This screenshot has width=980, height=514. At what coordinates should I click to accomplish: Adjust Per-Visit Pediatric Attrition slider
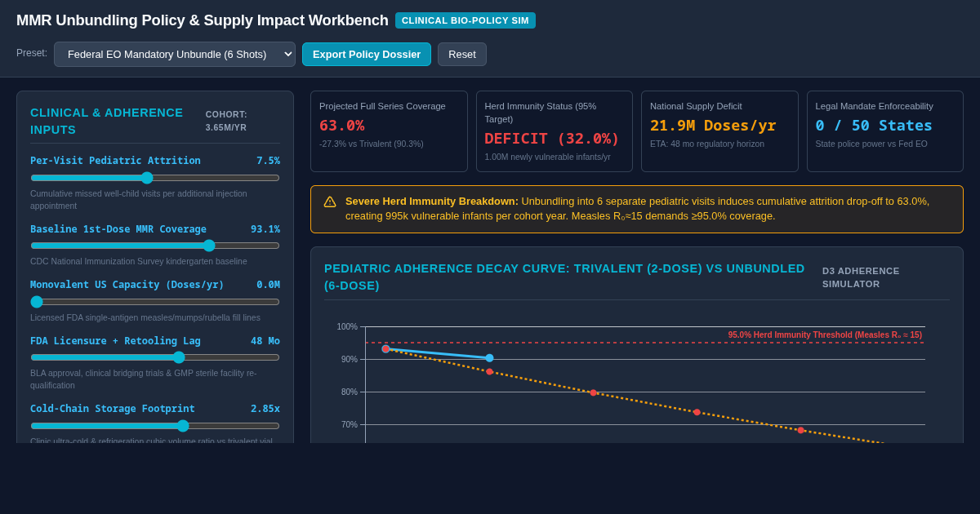[x=155, y=178]
